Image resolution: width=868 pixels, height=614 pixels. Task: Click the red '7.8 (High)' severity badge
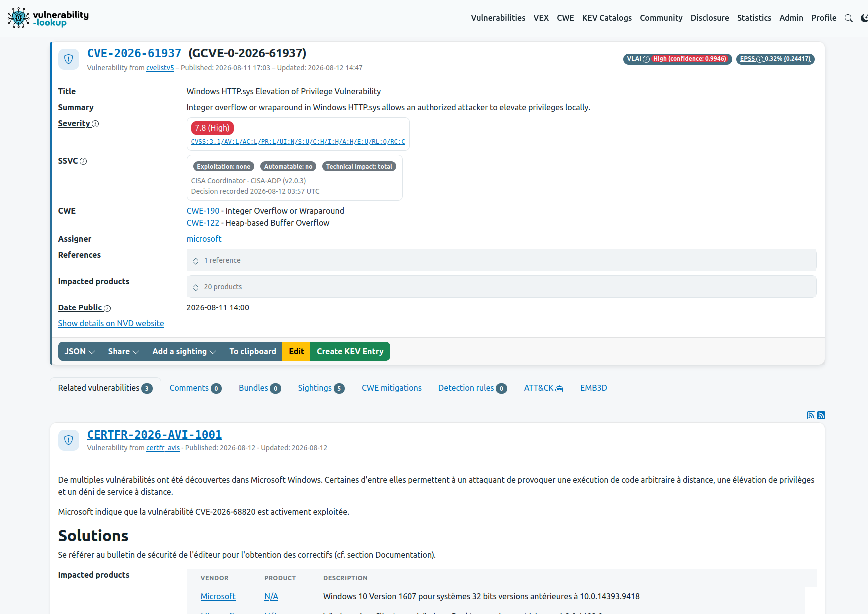coord(212,128)
